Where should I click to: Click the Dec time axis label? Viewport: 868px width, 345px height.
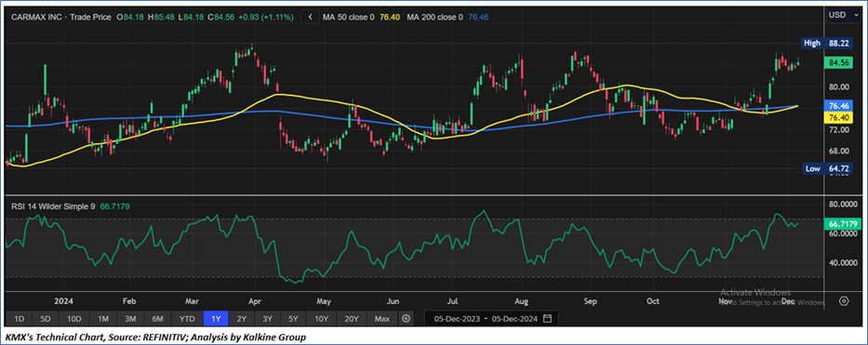pyautogui.click(x=788, y=302)
